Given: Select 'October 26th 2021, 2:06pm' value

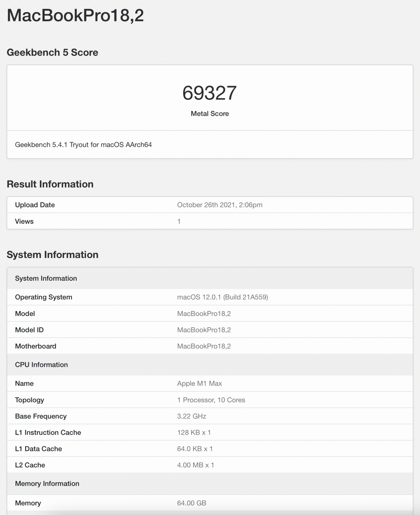Looking at the screenshot, I should click(x=220, y=205).
